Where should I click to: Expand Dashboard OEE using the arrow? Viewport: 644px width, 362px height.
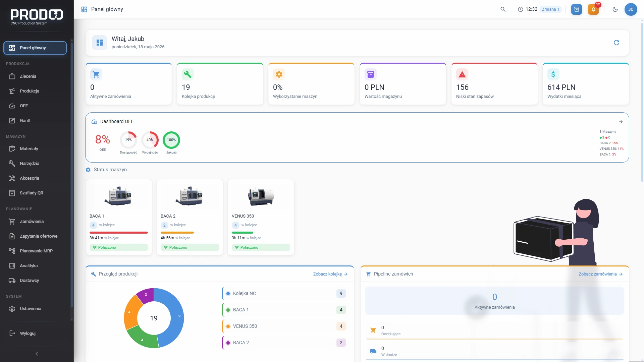pos(621,122)
